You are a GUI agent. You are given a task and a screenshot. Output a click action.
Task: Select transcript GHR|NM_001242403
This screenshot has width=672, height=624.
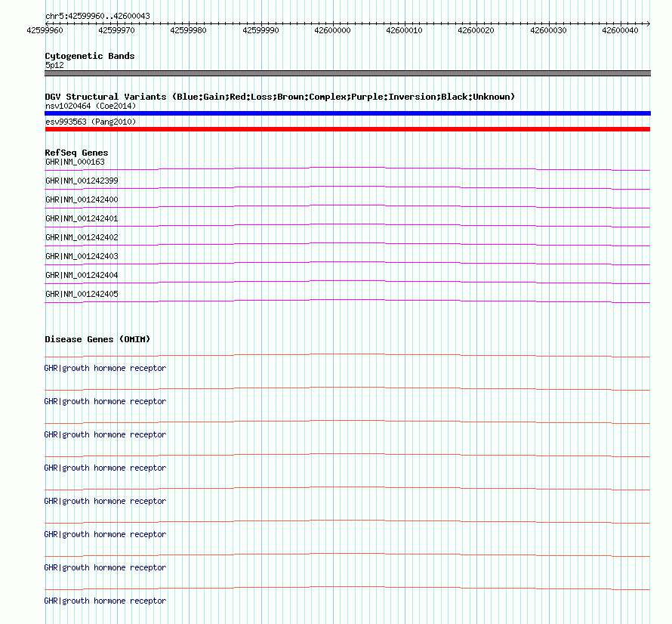[82, 256]
